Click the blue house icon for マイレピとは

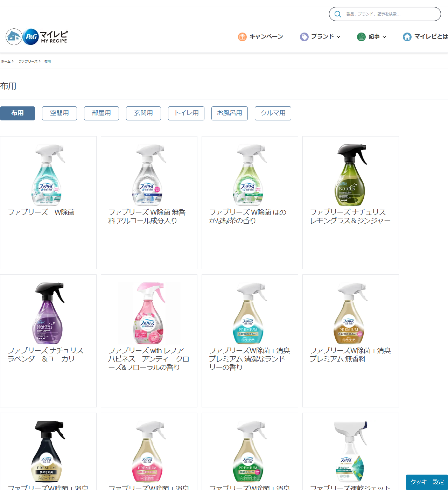tap(407, 37)
